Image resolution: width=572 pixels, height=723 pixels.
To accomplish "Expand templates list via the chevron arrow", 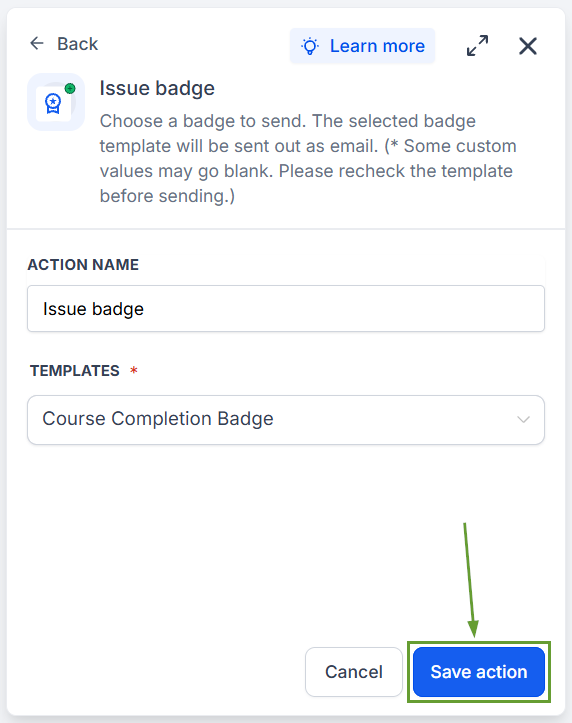I will click(523, 420).
